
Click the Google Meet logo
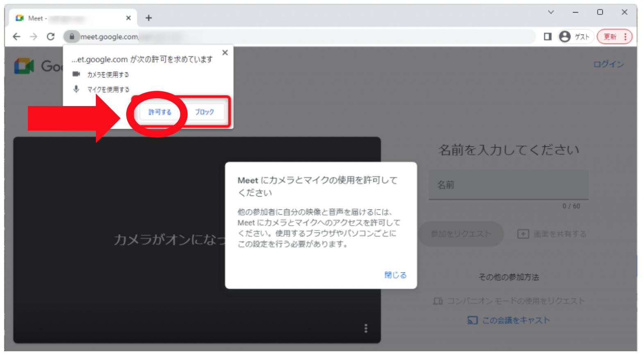[x=38, y=66]
